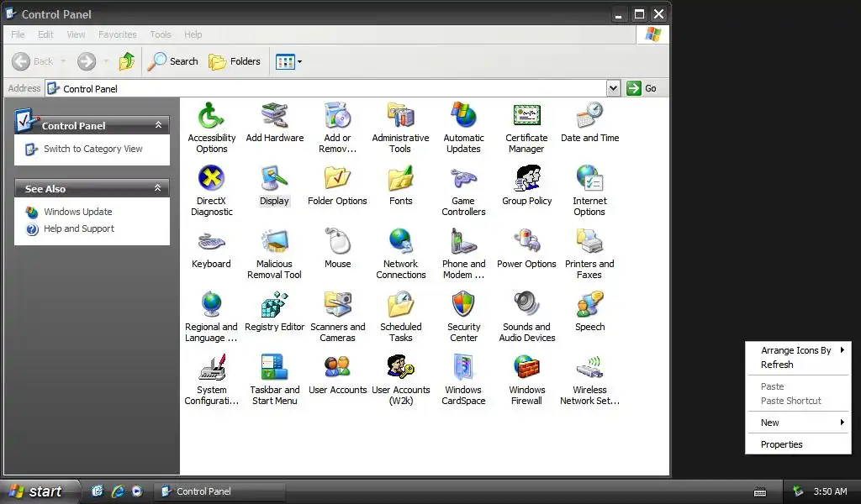Toggle the Folders toolbar button

pyautogui.click(x=235, y=61)
